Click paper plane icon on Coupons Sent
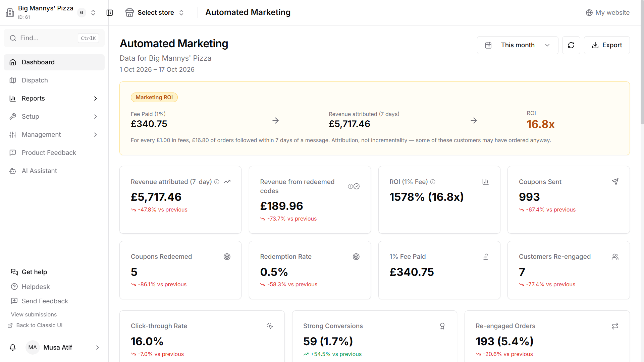Viewport: 644px width, 362px height. point(615,182)
